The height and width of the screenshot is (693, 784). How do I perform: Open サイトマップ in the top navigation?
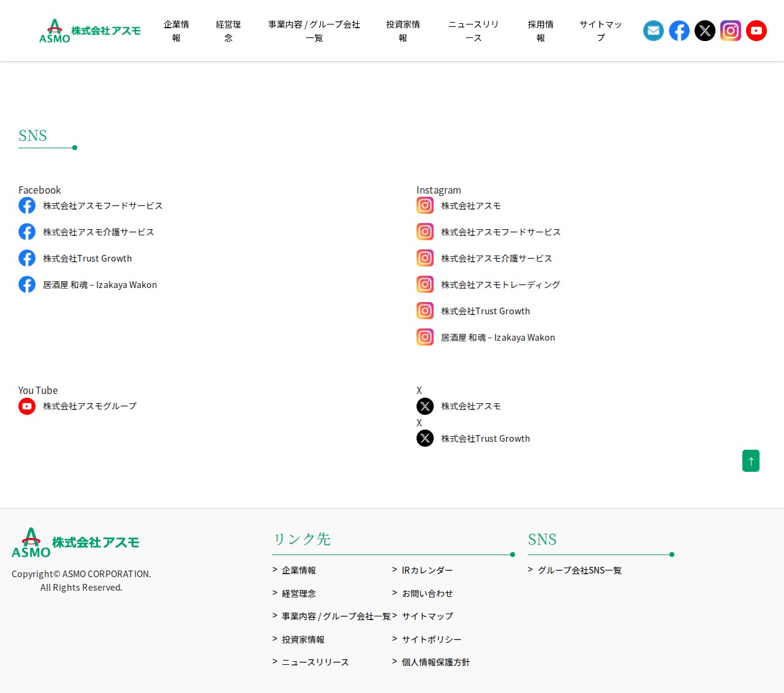pos(601,31)
